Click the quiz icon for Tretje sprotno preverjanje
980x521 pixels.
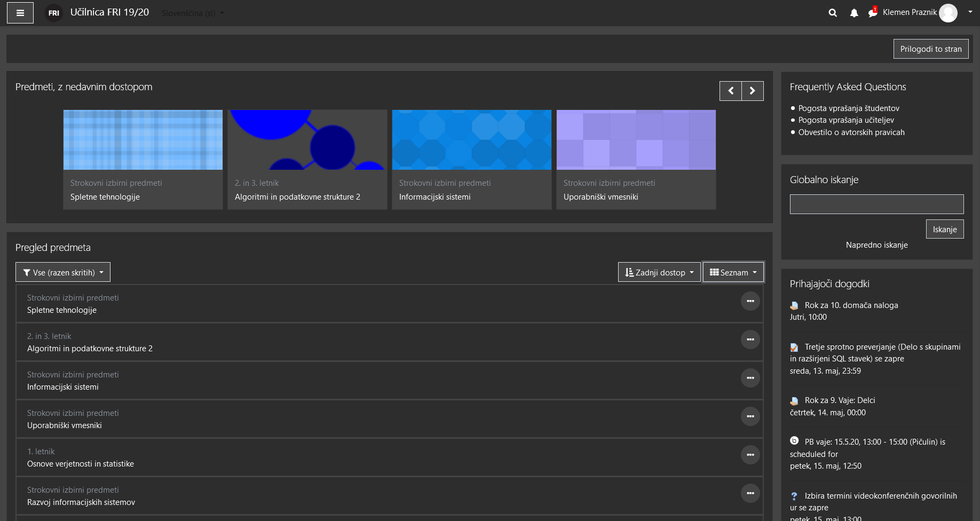point(794,347)
